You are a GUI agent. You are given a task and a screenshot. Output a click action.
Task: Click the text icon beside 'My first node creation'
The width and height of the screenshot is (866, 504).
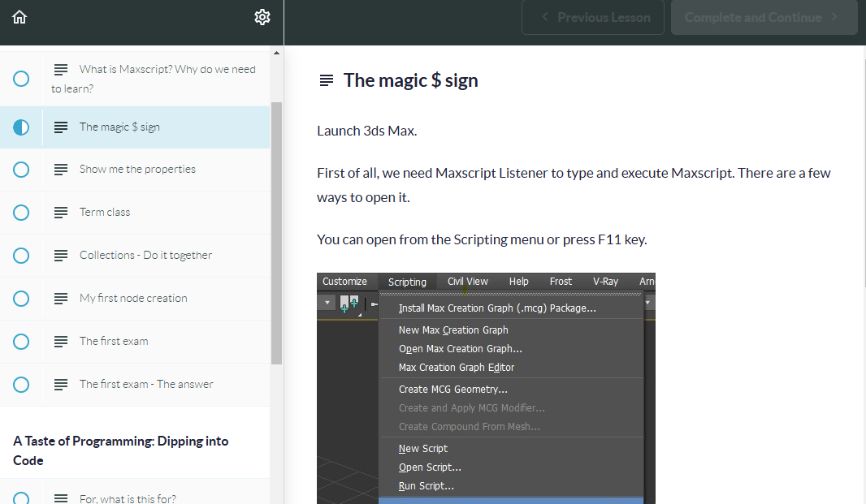(x=61, y=299)
